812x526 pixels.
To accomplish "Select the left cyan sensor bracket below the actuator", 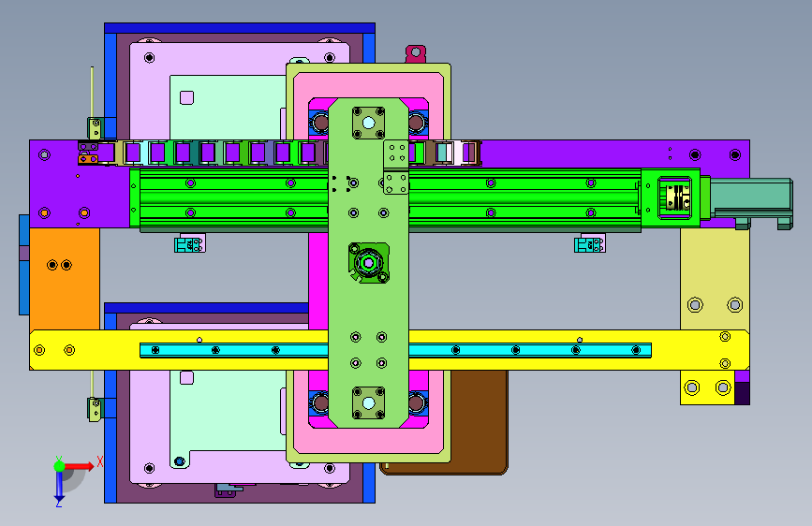I will click(189, 243).
